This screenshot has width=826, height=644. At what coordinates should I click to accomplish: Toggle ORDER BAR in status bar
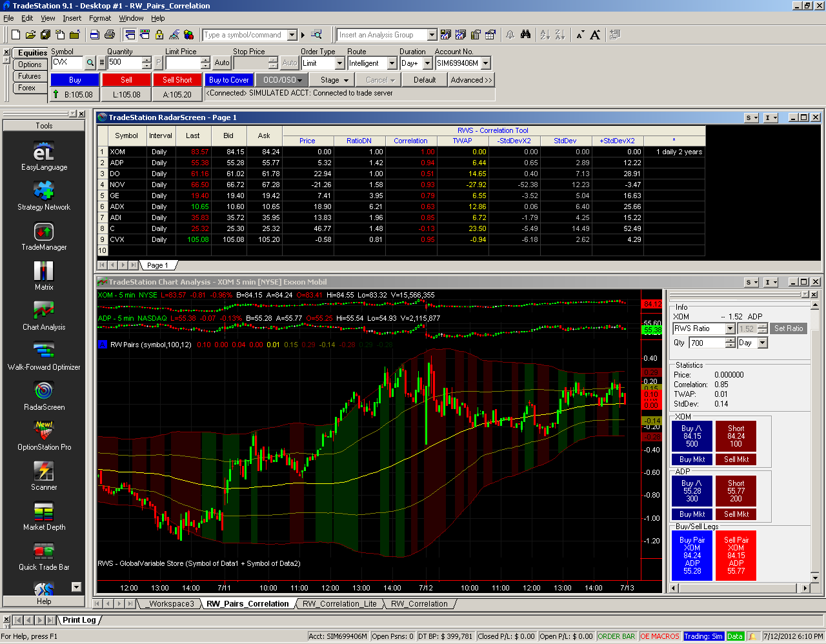pyautogui.click(x=616, y=636)
